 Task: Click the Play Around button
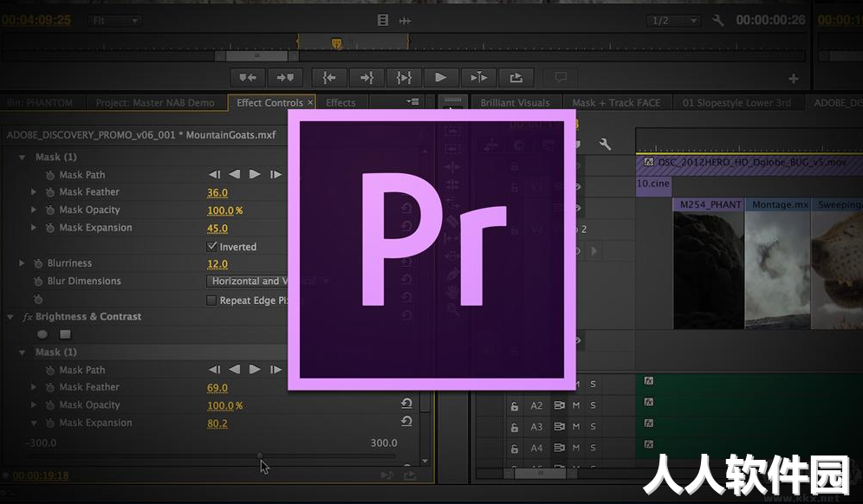click(478, 78)
